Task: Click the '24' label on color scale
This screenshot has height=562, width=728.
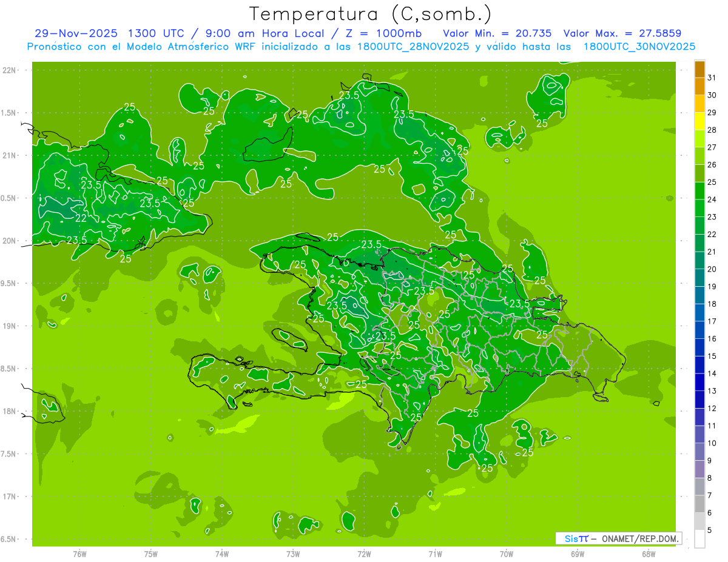Action: click(x=712, y=199)
